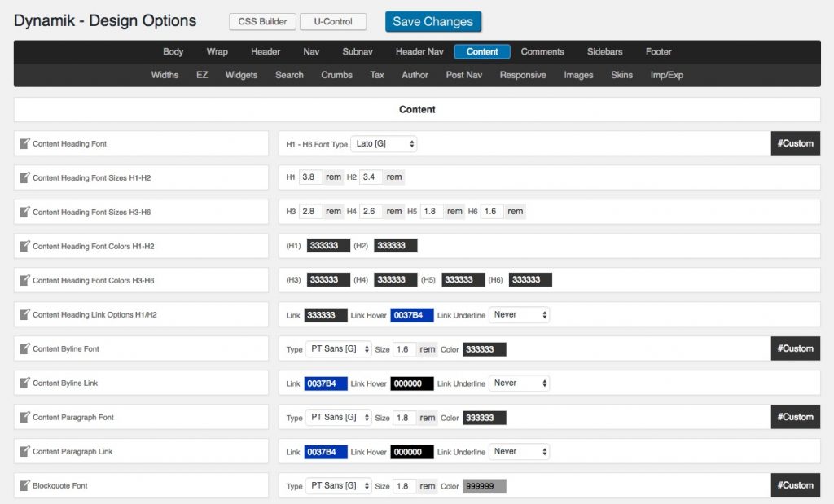This screenshot has width=834, height=504.
Task: Open Paragraph Font Type dropdown
Action: 338,418
